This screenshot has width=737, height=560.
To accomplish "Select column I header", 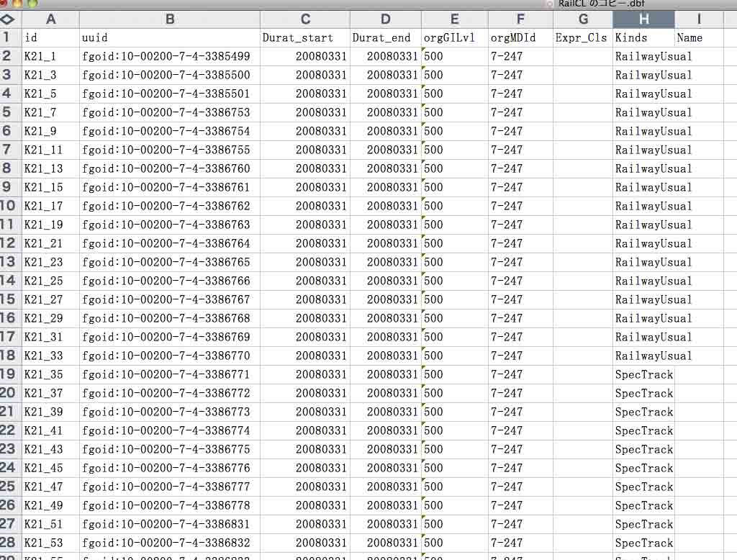I will 699,19.
